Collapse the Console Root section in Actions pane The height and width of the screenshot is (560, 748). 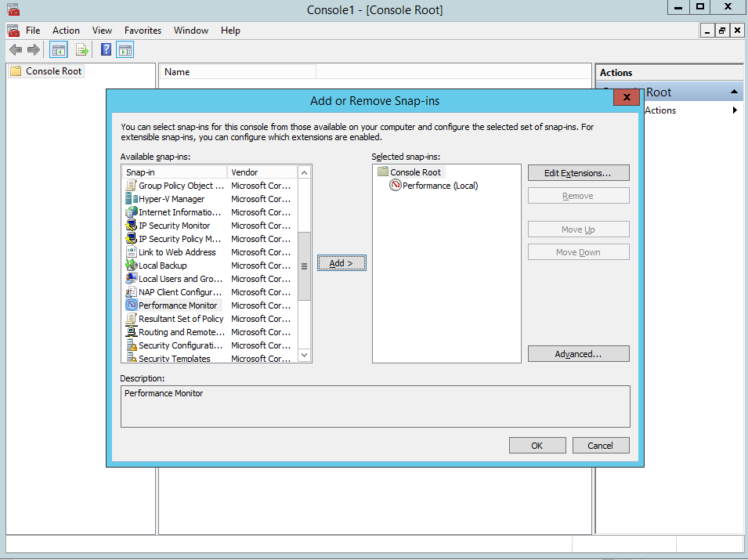point(734,92)
